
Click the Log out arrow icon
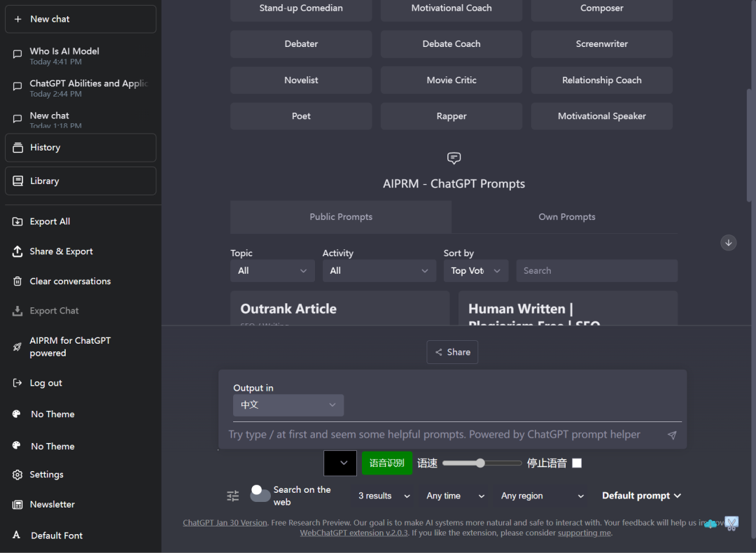point(17,383)
